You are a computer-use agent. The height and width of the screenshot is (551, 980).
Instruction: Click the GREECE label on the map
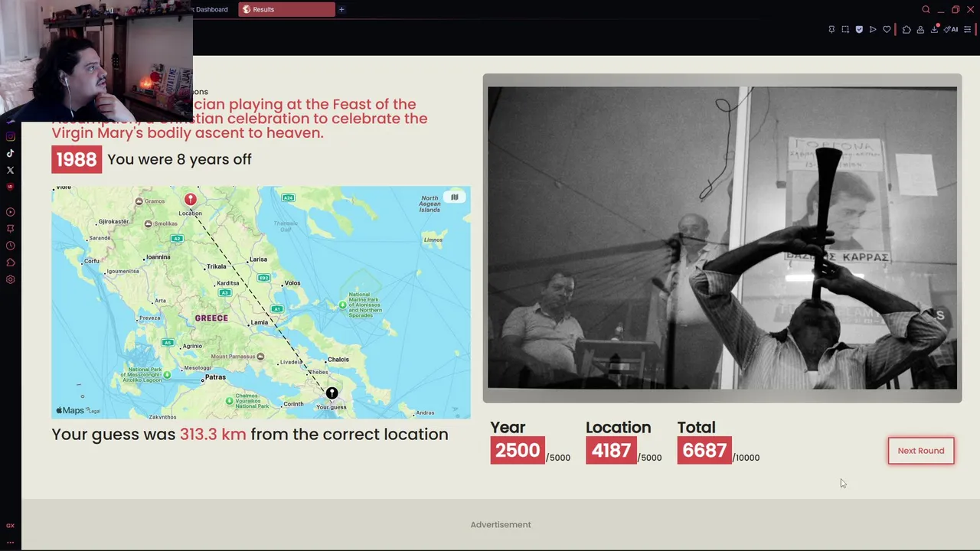pyautogui.click(x=211, y=318)
